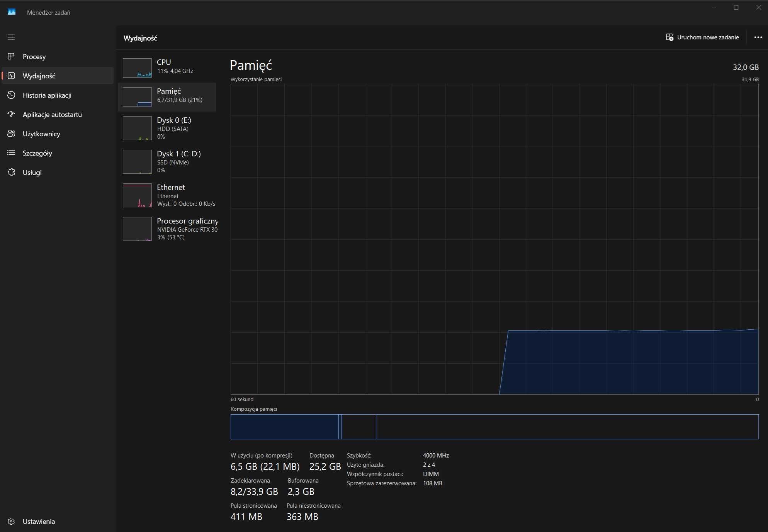Select the Dysk 0 (E:) thumbnail graph
Viewport: 768px width, 532px height.
tap(137, 128)
